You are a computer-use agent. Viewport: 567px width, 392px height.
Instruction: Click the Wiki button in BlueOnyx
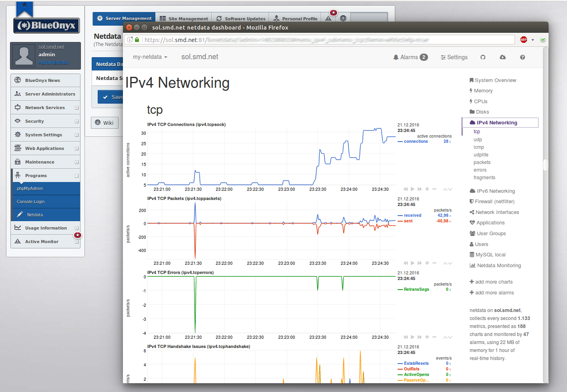click(x=105, y=123)
